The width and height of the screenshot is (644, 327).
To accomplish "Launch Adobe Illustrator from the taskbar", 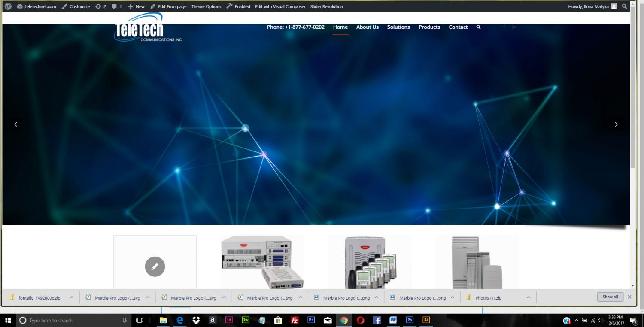I will [426, 320].
